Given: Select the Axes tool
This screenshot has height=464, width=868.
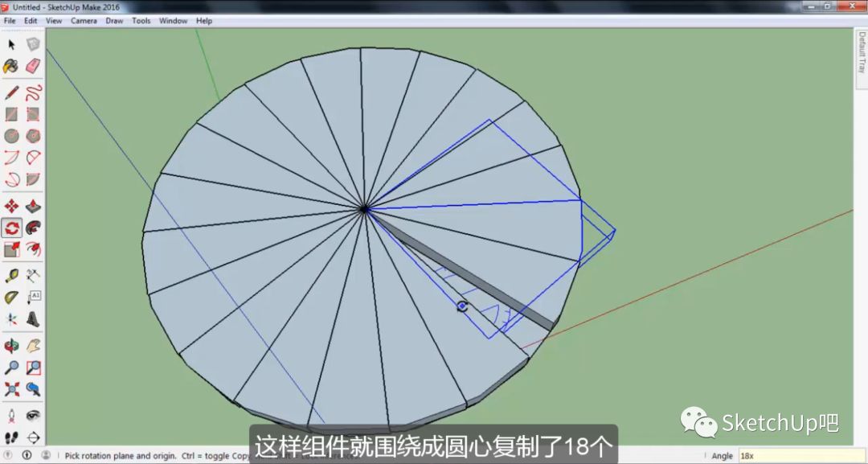Looking at the screenshot, I should (11, 319).
